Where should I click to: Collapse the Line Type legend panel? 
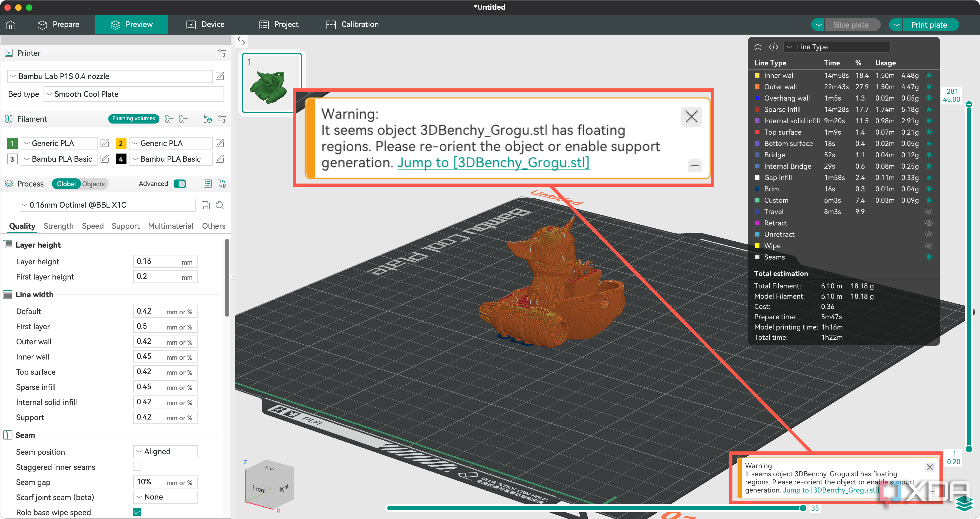pyautogui.click(x=758, y=47)
